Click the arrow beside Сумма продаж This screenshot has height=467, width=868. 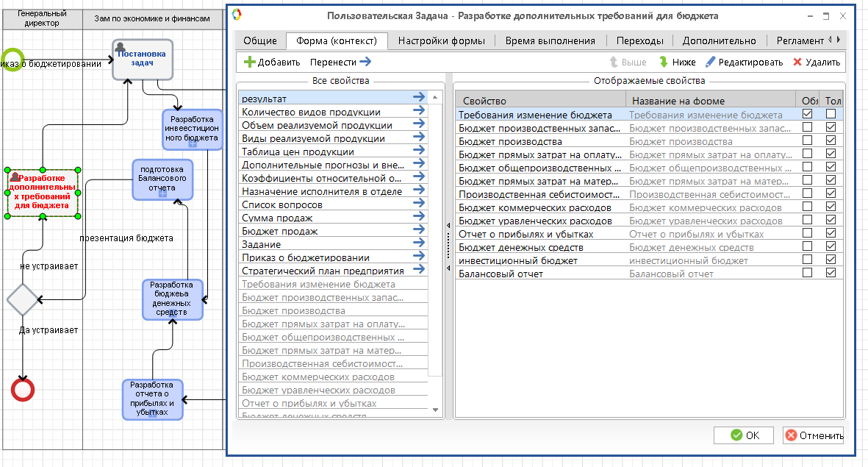pyautogui.click(x=419, y=217)
